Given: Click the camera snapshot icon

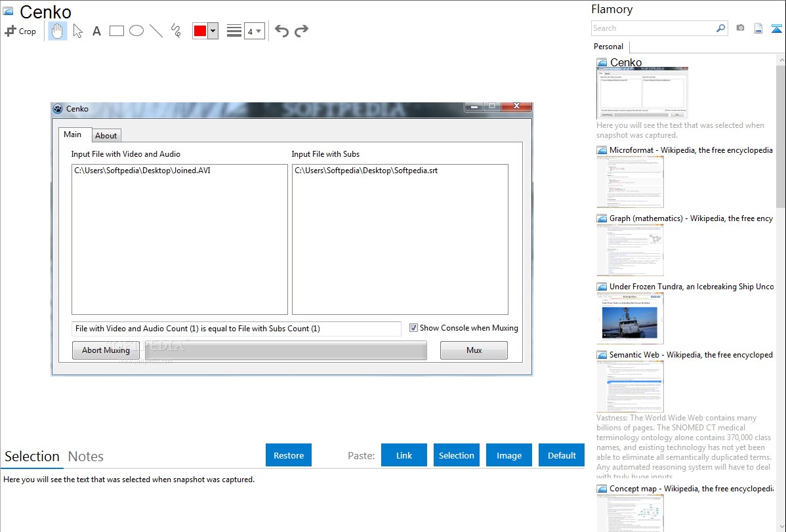Looking at the screenshot, I should (x=740, y=28).
